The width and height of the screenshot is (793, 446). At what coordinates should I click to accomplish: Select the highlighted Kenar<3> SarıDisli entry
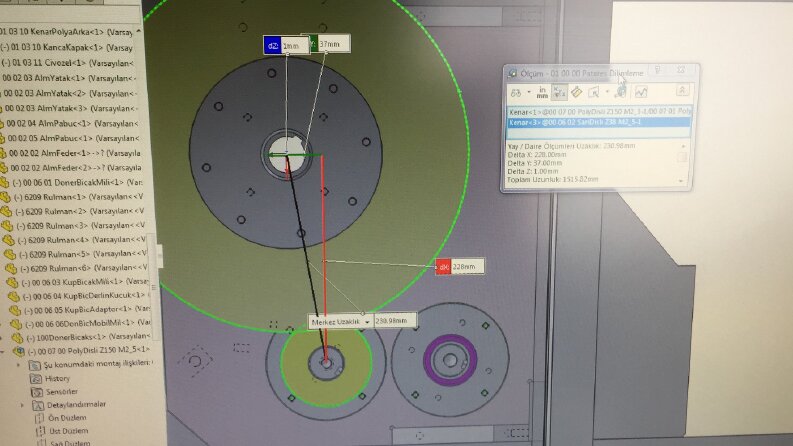click(x=599, y=122)
